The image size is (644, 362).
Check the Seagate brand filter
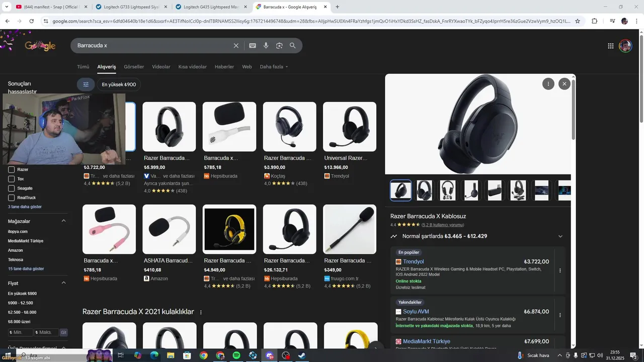[12, 188]
